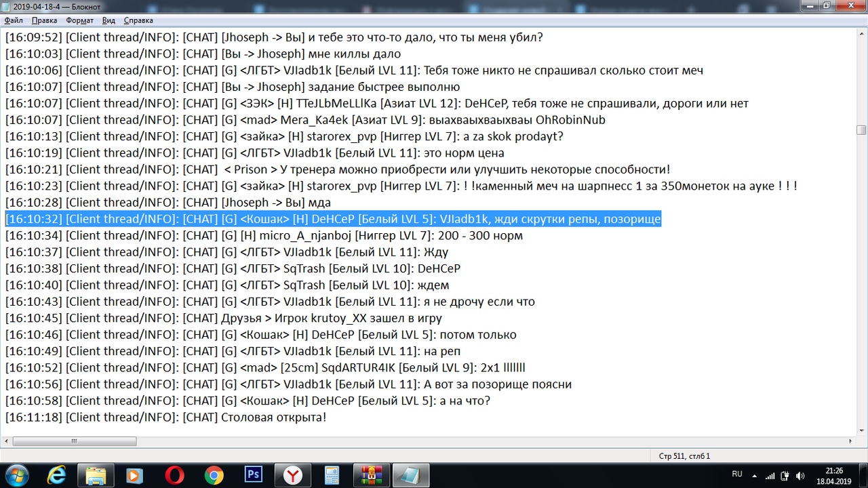Open Yandex Browser from the taskbar
Image resolution: width=868 pixels, height=488 pixels.
(x=292, y=475)
